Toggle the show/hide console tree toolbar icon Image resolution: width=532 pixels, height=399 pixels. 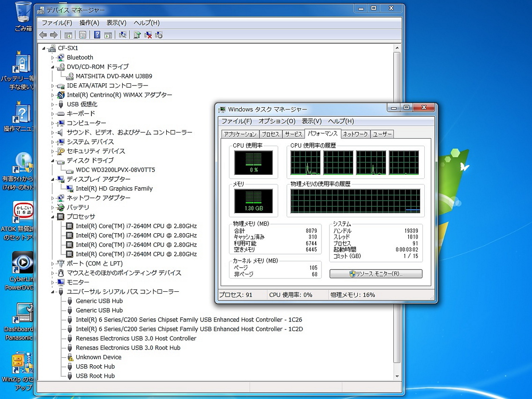pyautogui.click(x=68, y=35)
